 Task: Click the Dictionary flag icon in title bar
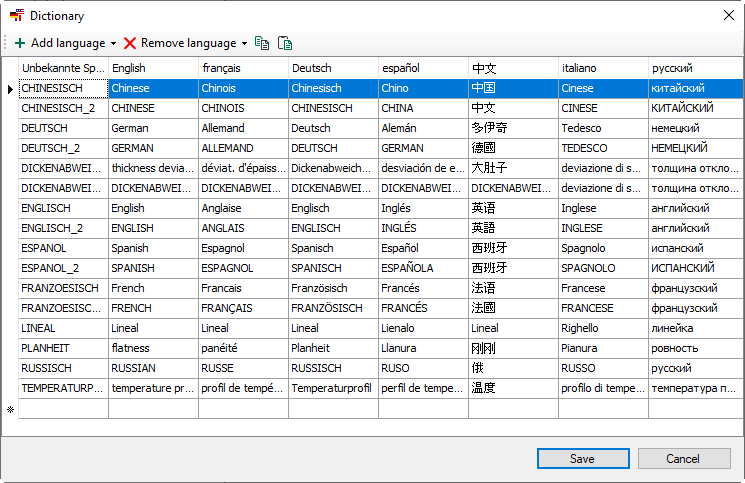click(x=16, y=16)
